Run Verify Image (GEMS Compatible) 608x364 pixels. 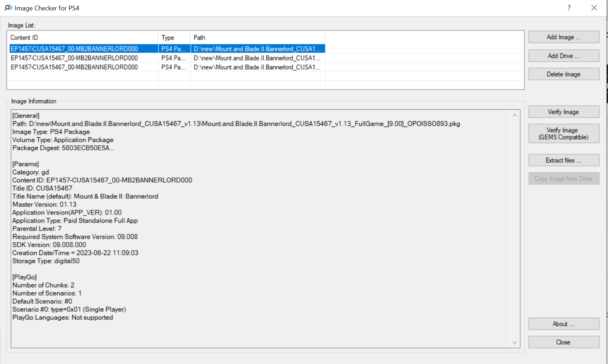[x=564, y=133]
